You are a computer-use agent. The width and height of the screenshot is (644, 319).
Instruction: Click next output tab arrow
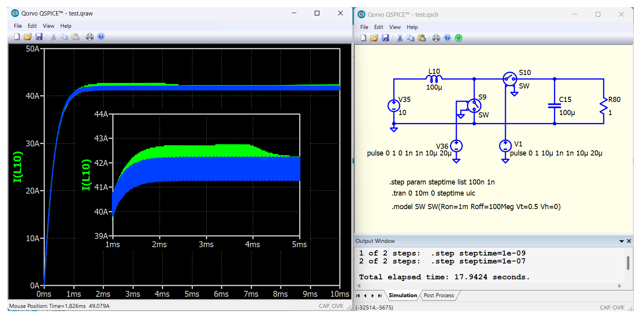(x=372, y=296)
